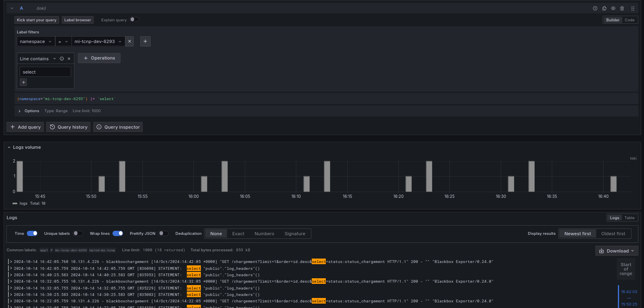Duplicate query A with the copy icon

(604, 8)
